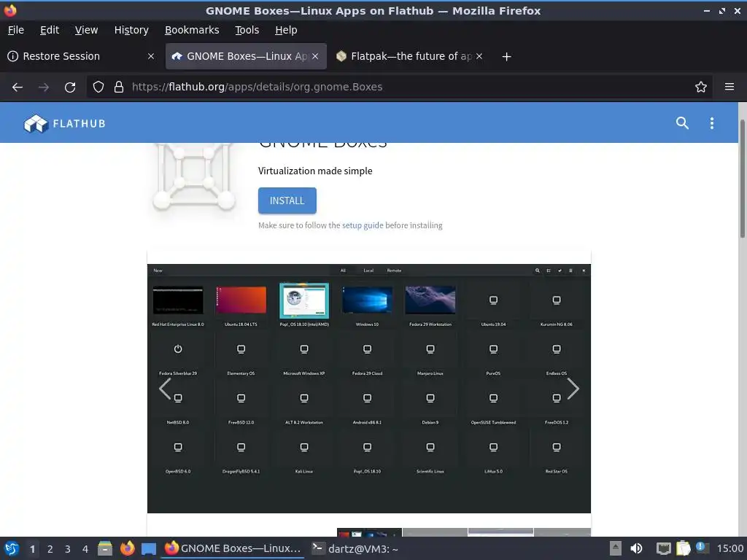
Task: Open the History menu
Action: [x=131, y=30]
